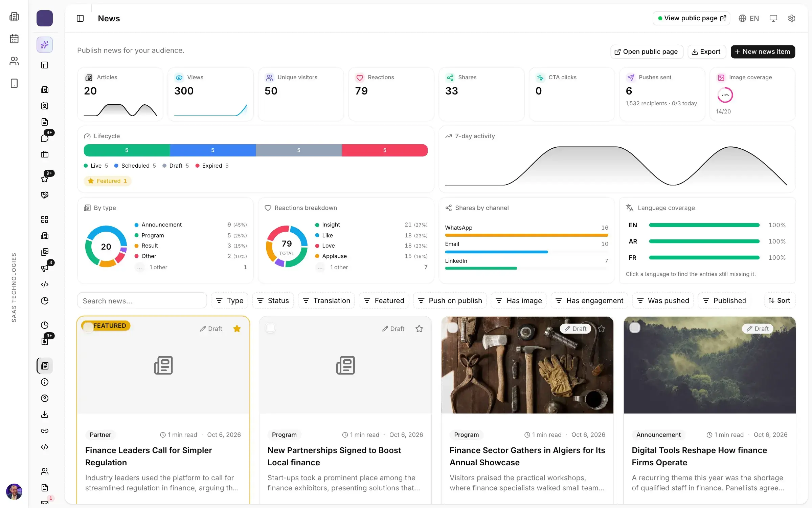
Task: Click the AR language coverage bar
Action: coord(704,241)
